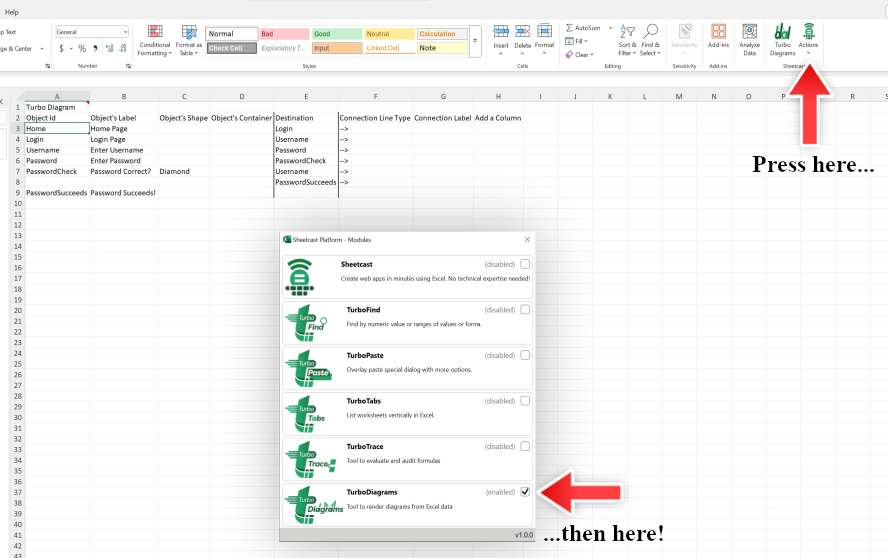Select cell containing 'Turbo Diagram'
The height and width of the screenshot is (558, 888).
[x=57, y=107]
